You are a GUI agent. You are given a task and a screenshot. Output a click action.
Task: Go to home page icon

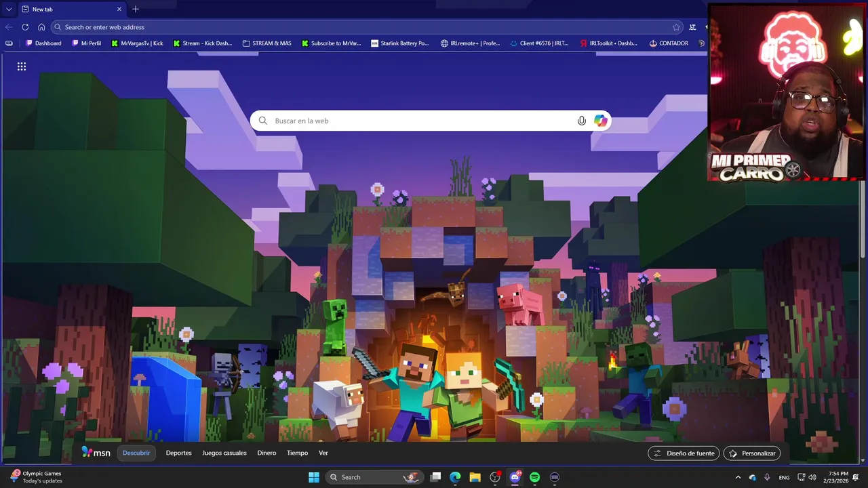[x=41, y=27]
